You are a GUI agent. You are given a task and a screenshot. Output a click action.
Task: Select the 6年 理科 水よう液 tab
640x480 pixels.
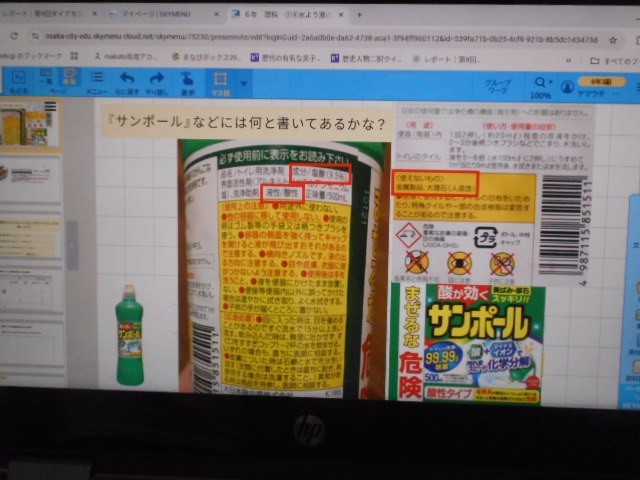tap(289, 14)
